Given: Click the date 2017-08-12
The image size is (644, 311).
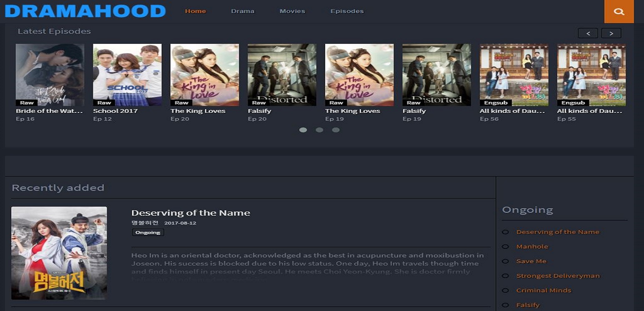Looking at the screenshot, I should pos(180,223).
